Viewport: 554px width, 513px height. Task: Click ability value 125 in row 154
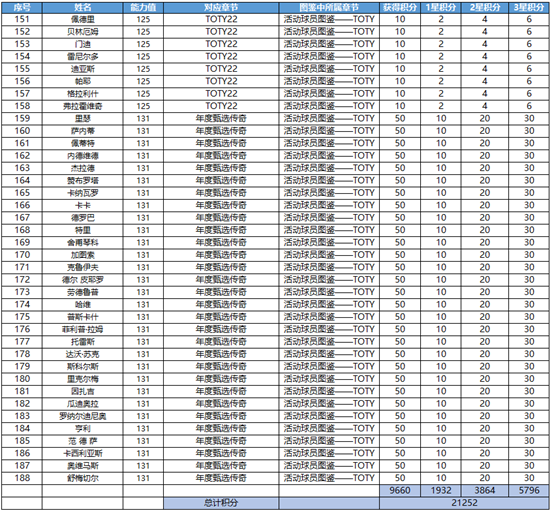tap(143, 57)
